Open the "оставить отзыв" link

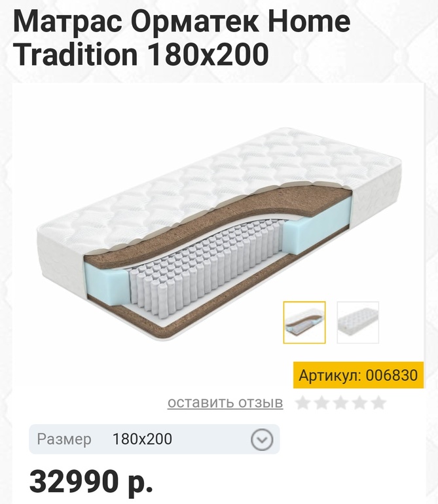pyautogui.click(x=225, y=403)
